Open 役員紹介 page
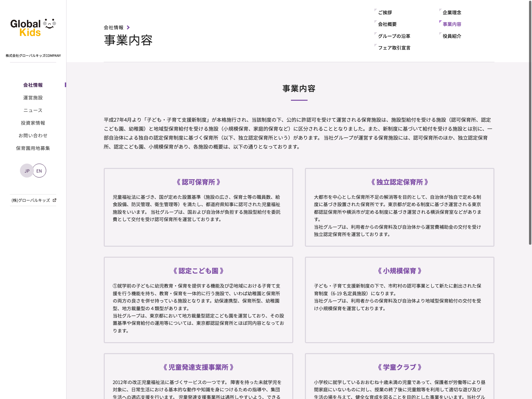This screenshot has height=399, width=532. point(452,36)
